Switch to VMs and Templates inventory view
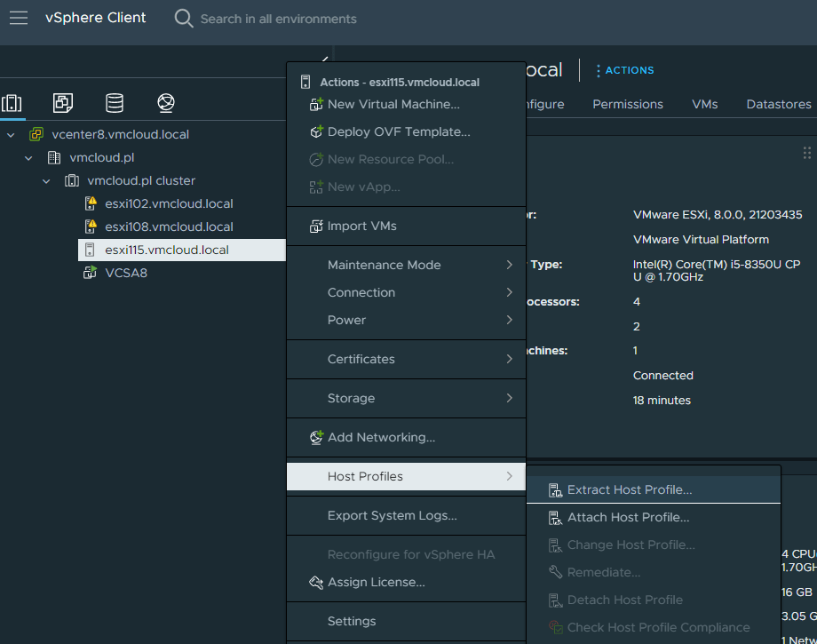This screenshot has width=817, height=644. point(63,103)
